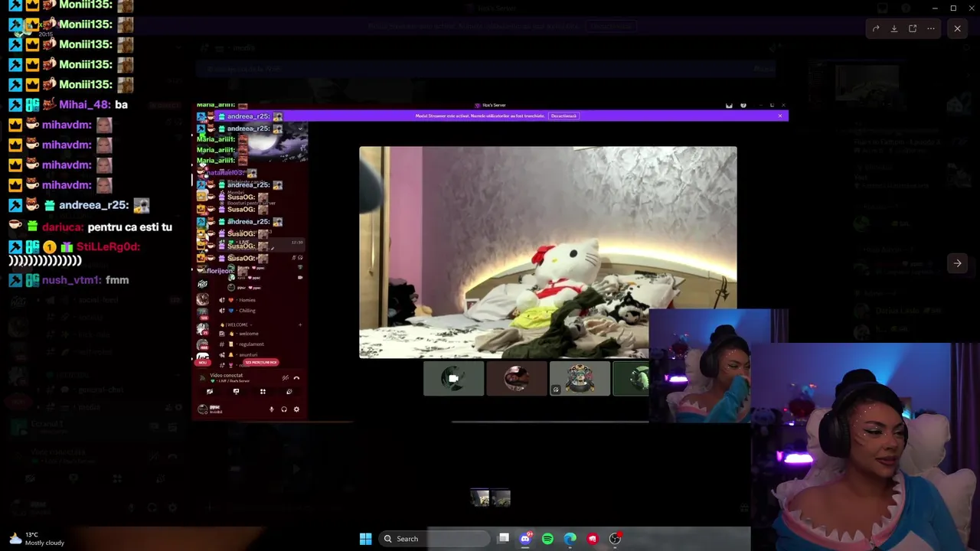This screenshot has height=551, width=980.
Task: Open the three-dot more options menu
Action: [931, 28]
